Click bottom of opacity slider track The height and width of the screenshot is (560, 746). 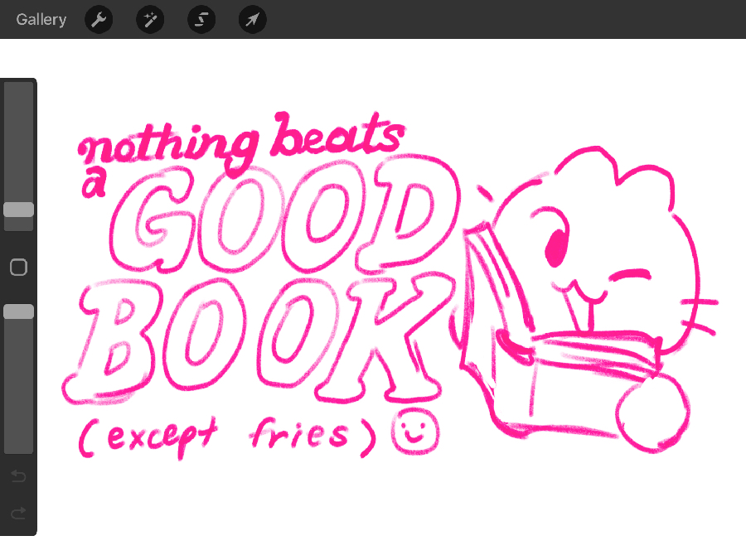pos(18,446)
